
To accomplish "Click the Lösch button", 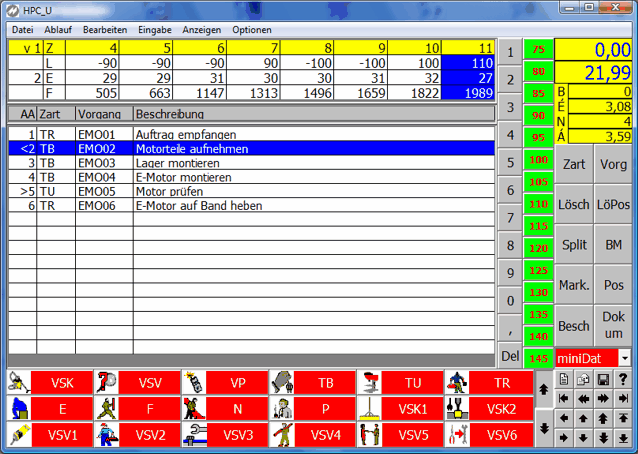I will pos(574,204).
